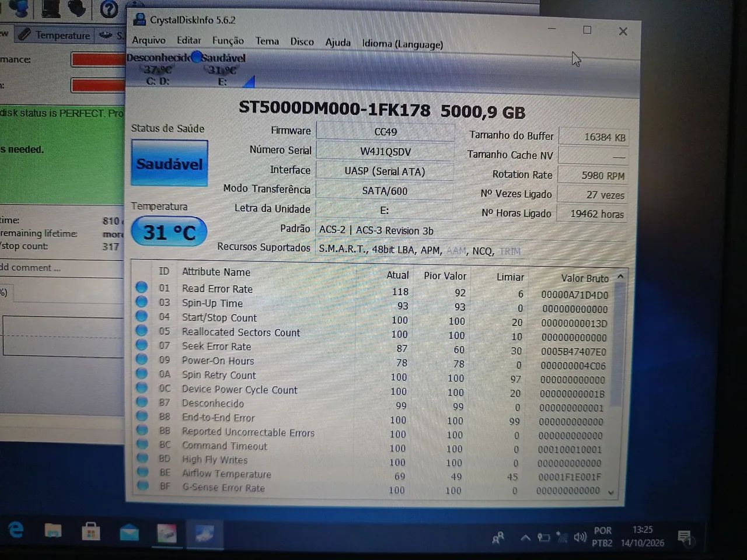747x560 pixels.
Task: Click the blue status circle for Read Error Rate
Action: [141, 287]
